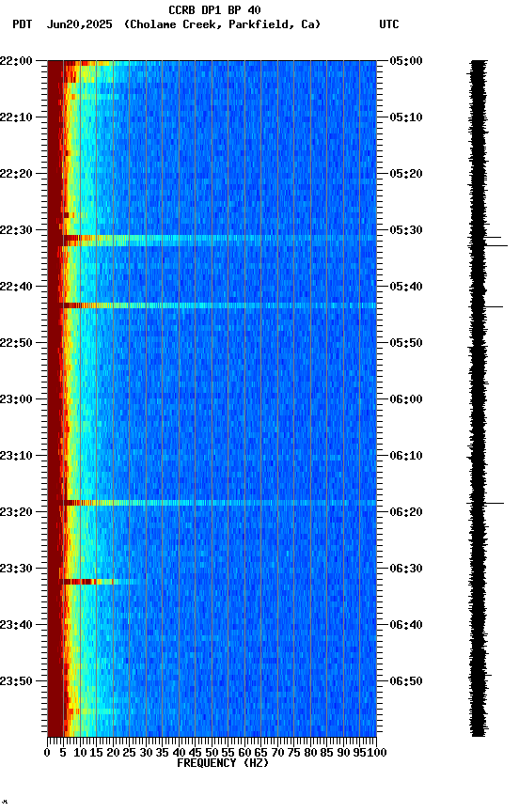The width and height of the screenshot is (519, 812).
Task: Click the 70 Hz frequency axis label
Action: point(277,753)
